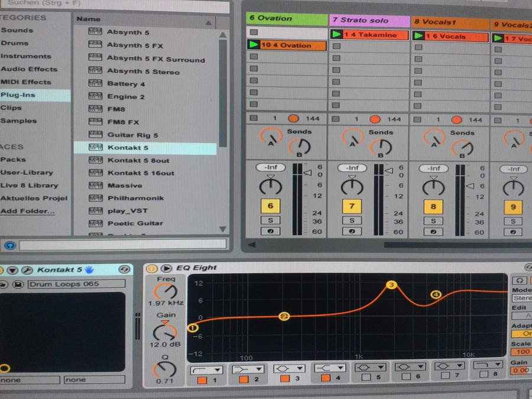Disable EQ Eight band 1
Screen dimensions: 532x399
(202, 378)
